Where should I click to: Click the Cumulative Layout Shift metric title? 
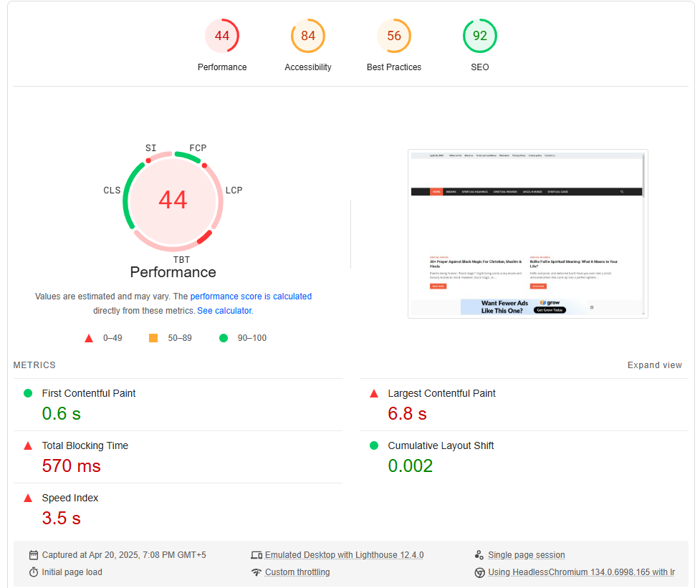click(441, 445)
